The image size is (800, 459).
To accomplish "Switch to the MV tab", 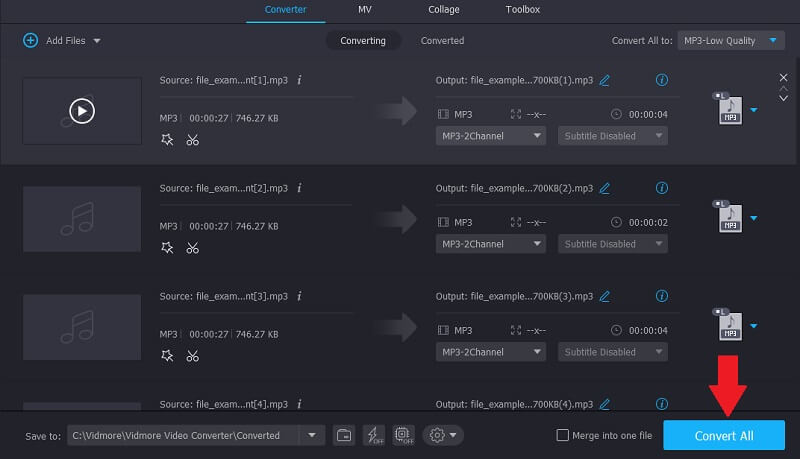I will click(x=367, y=10).
